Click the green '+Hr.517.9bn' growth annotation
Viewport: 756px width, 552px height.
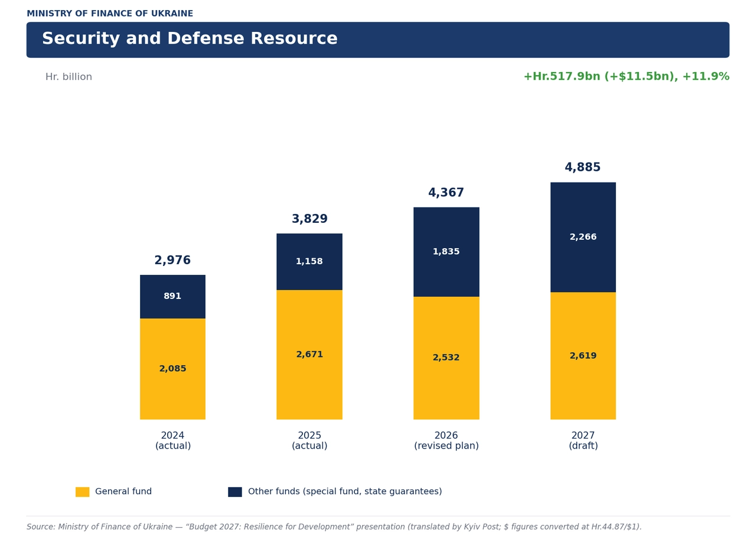tap(626, 77)
